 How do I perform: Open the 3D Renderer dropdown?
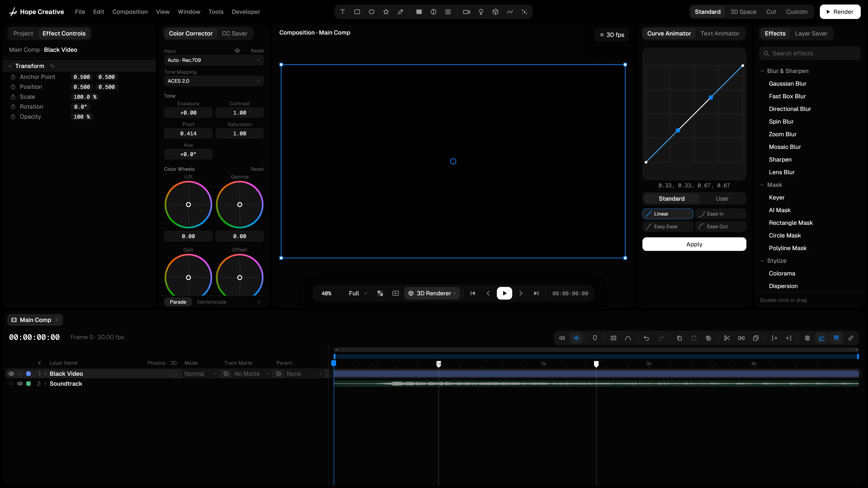click(432, 293)
